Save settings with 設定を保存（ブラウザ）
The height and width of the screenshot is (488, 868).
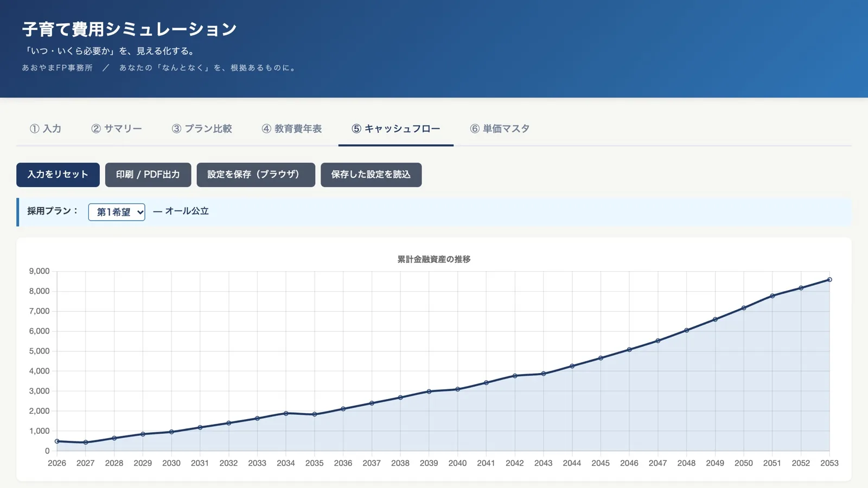[256, 175]
